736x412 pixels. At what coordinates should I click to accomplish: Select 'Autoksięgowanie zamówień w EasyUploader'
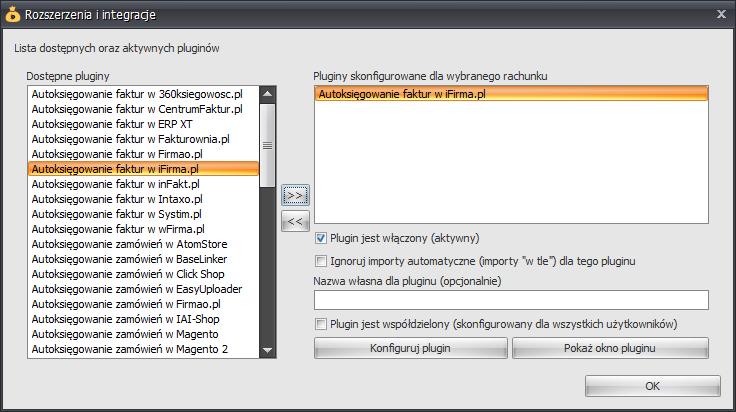[x=143, y=289]
